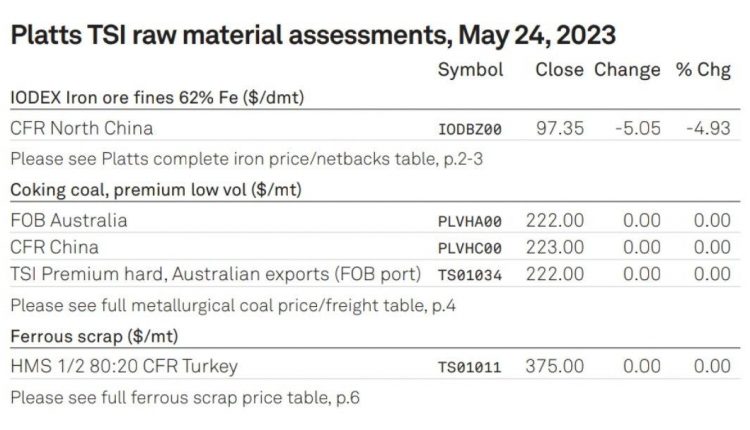
Task: Click the table title Platts TSI raw material assessments
Action: pos(313,36)
